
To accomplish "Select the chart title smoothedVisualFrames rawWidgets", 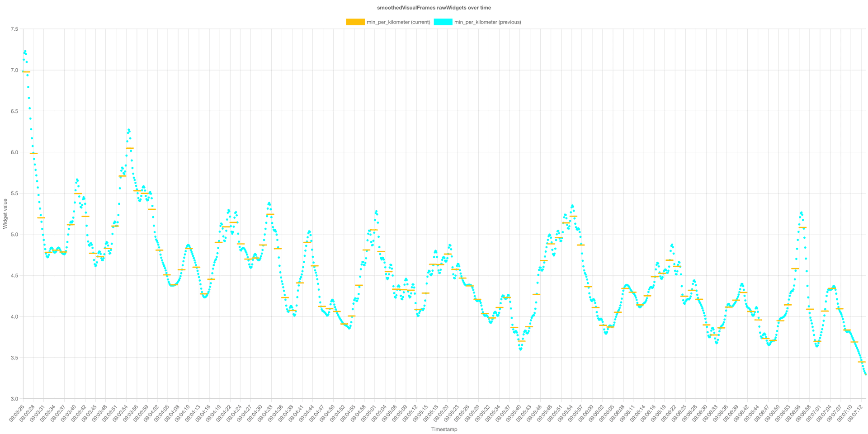I will point(434,8).
